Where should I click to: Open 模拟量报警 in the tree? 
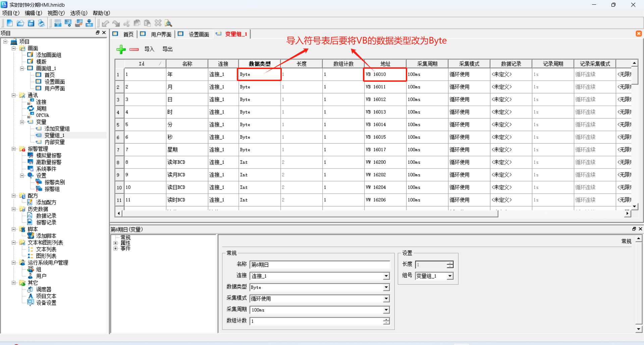(49, 155)
